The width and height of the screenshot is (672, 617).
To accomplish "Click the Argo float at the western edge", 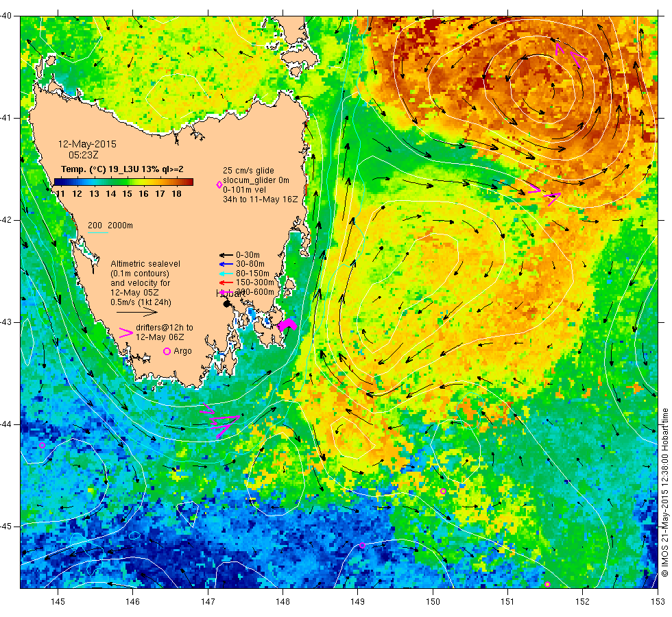I will click(x=42, y=446).
